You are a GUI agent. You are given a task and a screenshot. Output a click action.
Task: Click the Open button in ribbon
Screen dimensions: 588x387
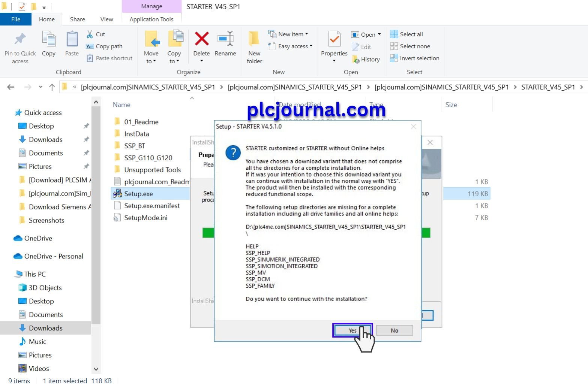pos(363,34)
